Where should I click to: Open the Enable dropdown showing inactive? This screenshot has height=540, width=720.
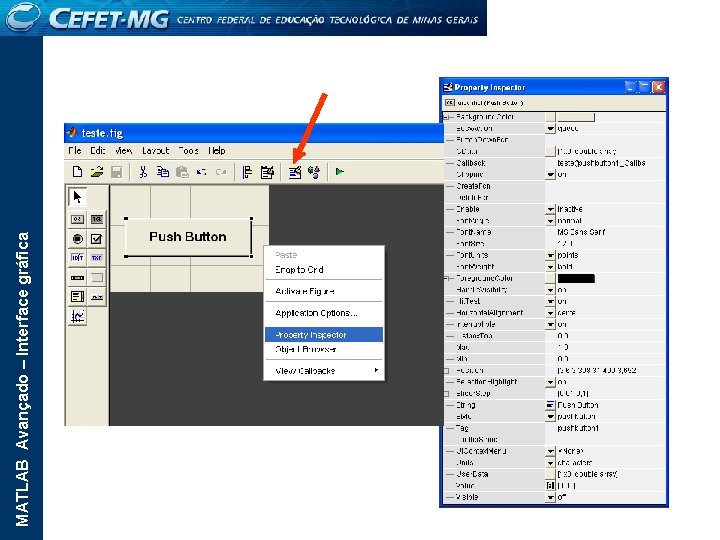(x=550, y=209)
